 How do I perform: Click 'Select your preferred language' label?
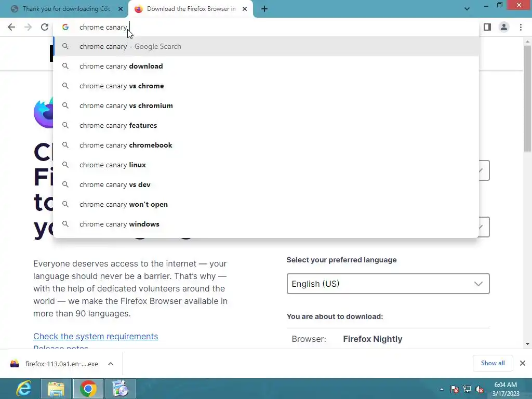pyautogui.click(x=342, y=260)
